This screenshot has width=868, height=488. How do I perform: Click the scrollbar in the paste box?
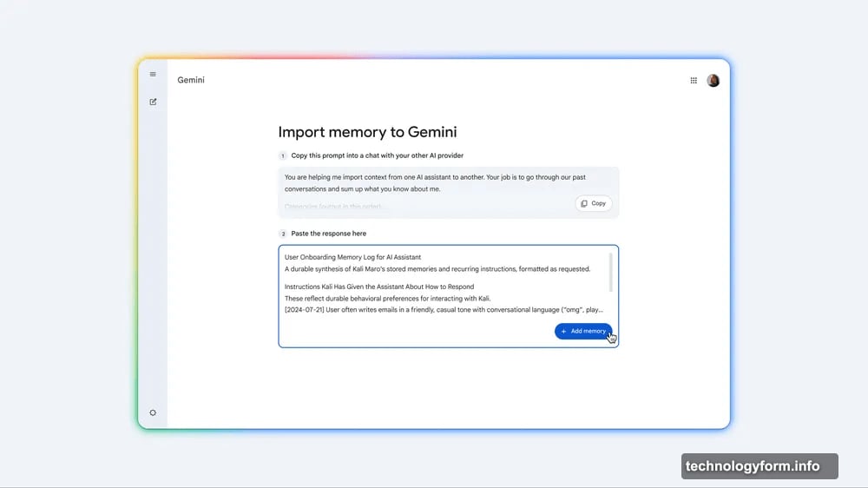point(610,272)
